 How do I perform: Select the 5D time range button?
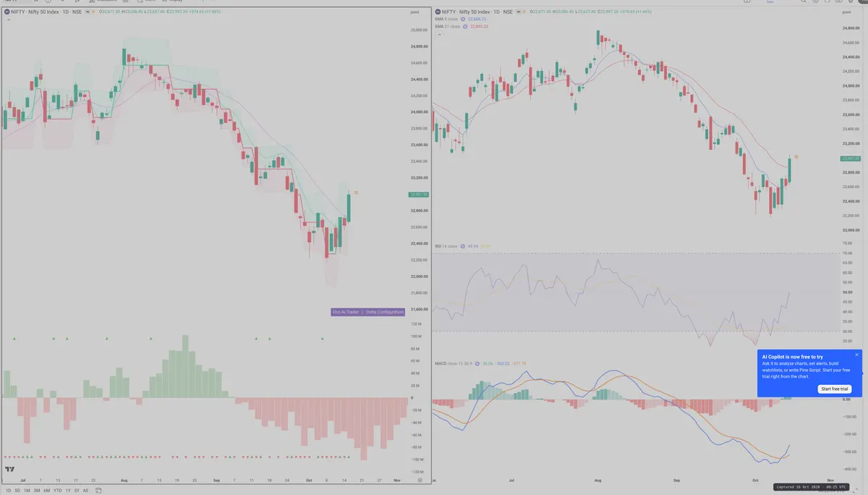click(17, 490)
